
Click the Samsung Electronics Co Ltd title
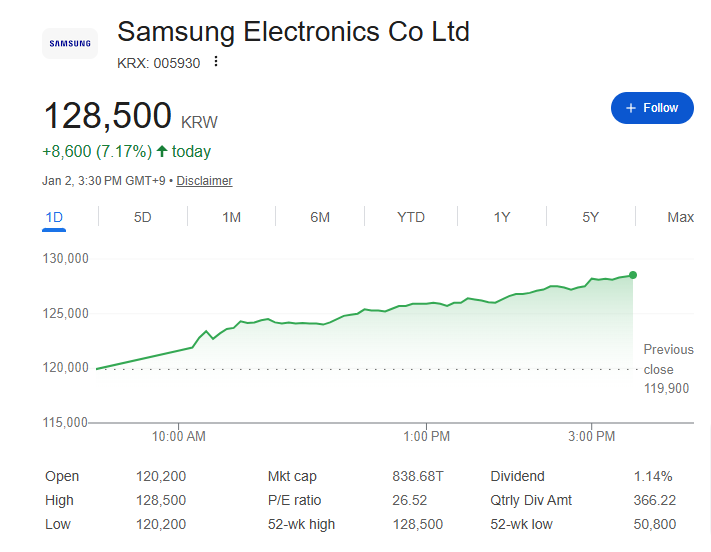(x=293, y=31)
